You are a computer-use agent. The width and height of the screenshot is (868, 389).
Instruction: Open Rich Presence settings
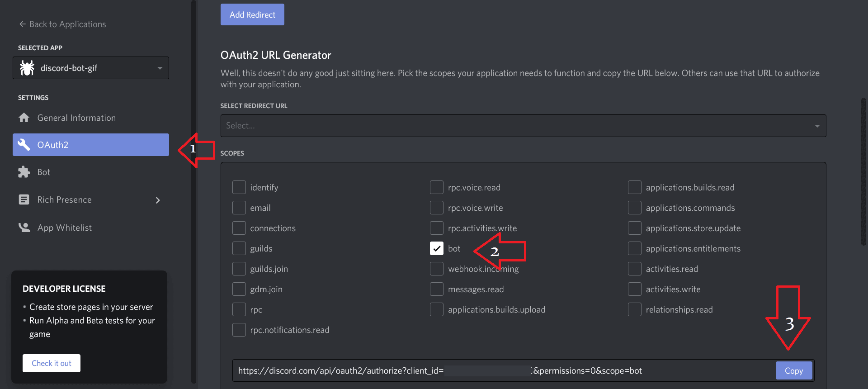pyautogui.click(x=91, y=199)
